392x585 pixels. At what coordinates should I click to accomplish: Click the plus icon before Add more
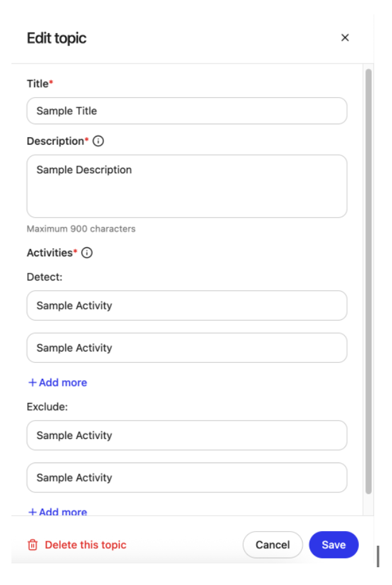(x=31, y=382)
